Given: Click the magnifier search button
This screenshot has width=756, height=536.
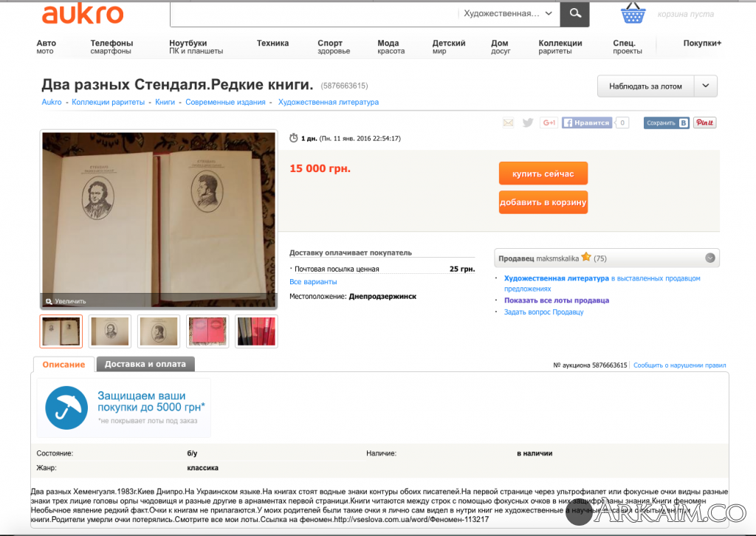Looking at the screenshot, I should pos(574,13).
